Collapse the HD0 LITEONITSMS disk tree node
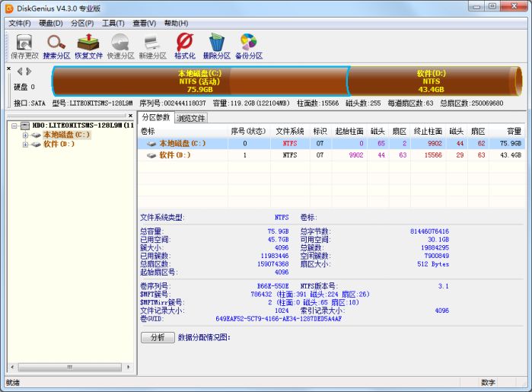This screenshot has width=532, height=392. click(14, 126)
